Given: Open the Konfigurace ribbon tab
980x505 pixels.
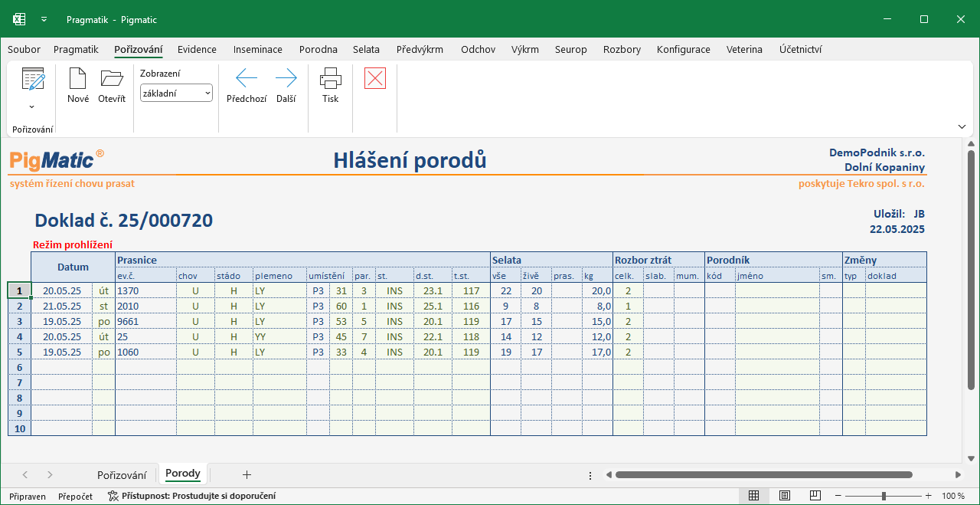Looking at the screenshot, I should (684, 49).
